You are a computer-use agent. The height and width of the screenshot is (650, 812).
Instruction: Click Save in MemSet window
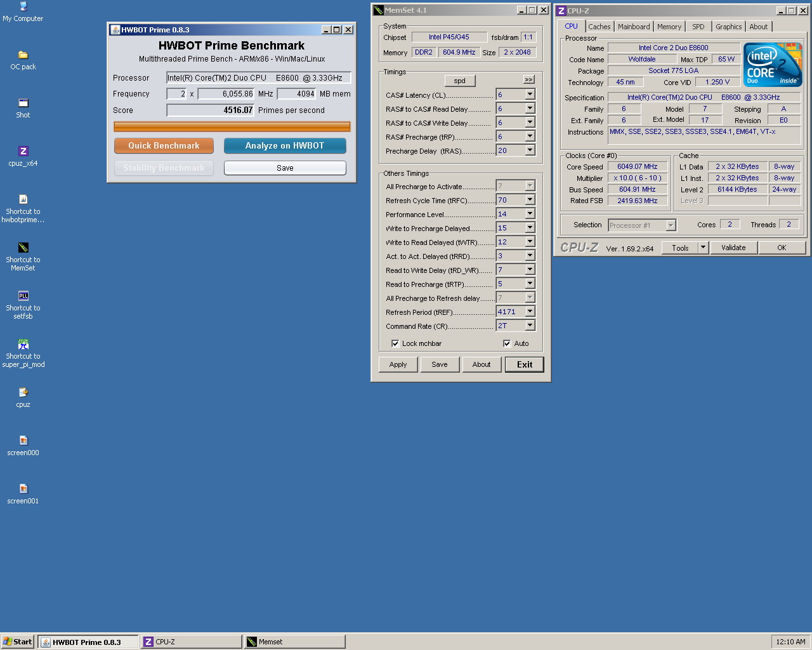click(440, 364)
